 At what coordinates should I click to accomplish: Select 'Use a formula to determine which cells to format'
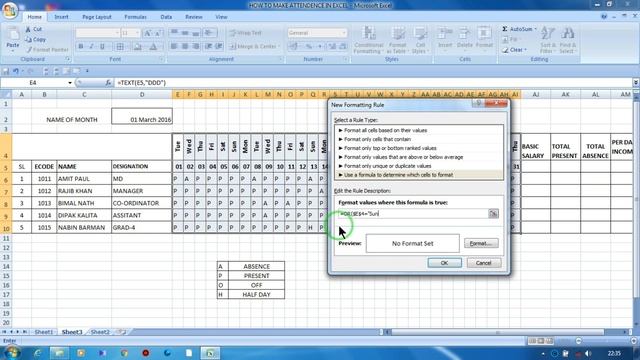[x=419, y=175]
